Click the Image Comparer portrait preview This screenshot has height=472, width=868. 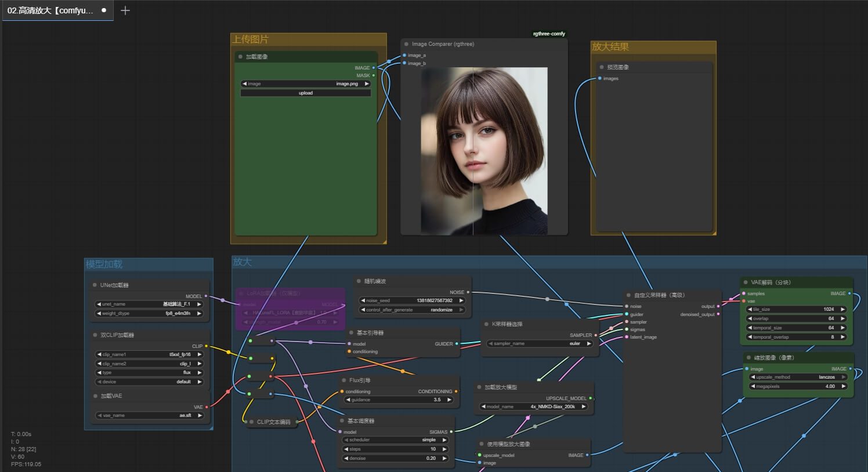484,151
